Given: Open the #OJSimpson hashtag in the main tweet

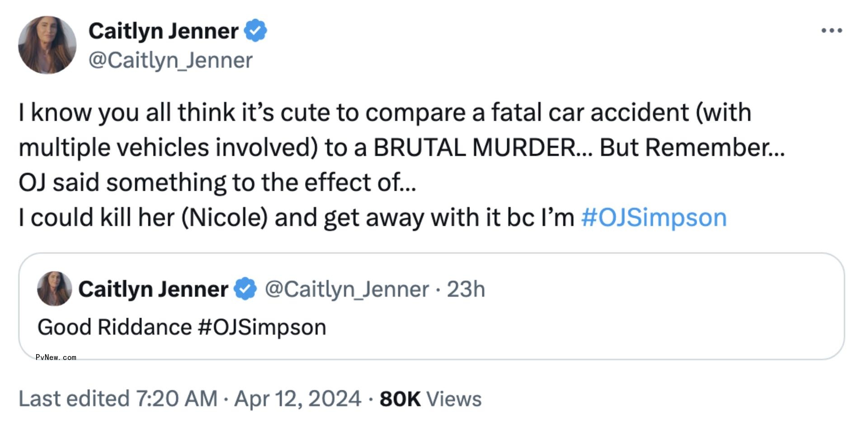Looking at the screenshot, I should click(655, 217).
